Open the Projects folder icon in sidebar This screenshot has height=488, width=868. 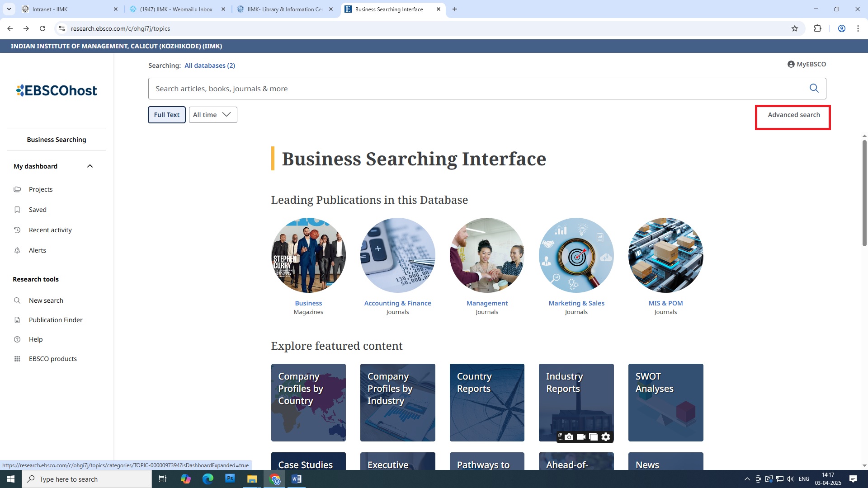[17, 189]
